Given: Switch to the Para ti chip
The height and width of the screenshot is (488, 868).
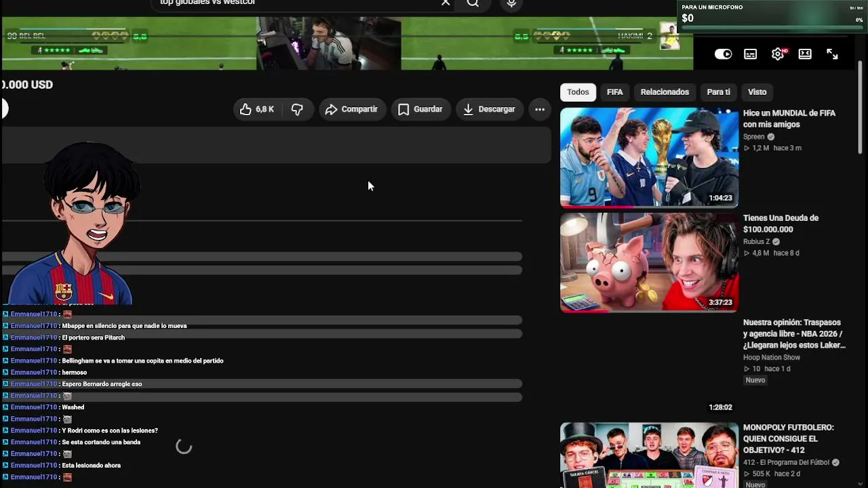Looking at the screenshot, I should [x=719, y=92].
